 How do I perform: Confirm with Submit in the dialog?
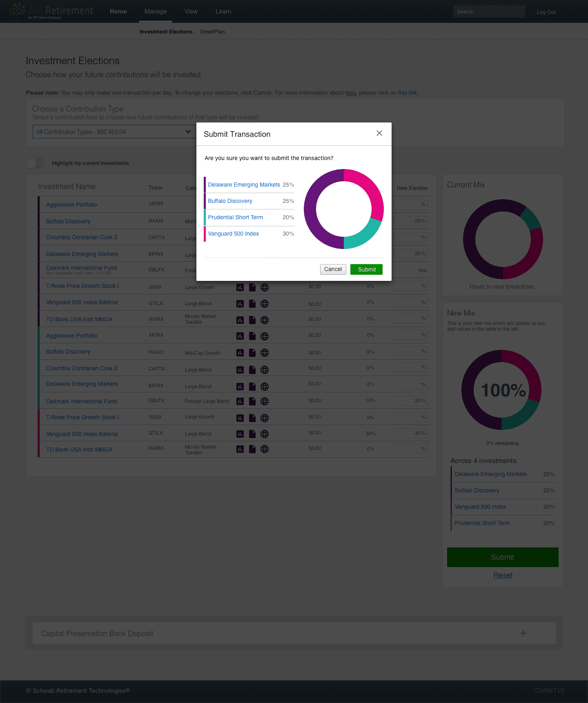367,269
